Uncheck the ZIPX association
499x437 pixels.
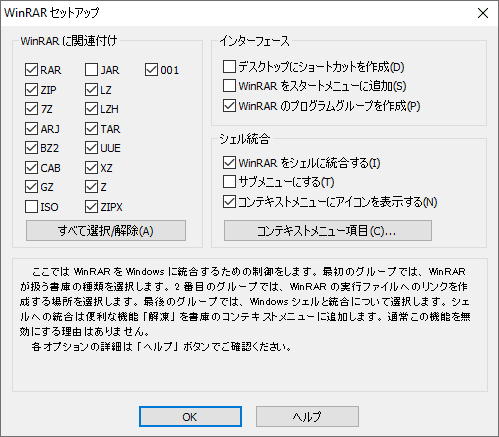[x=91, y=207]
